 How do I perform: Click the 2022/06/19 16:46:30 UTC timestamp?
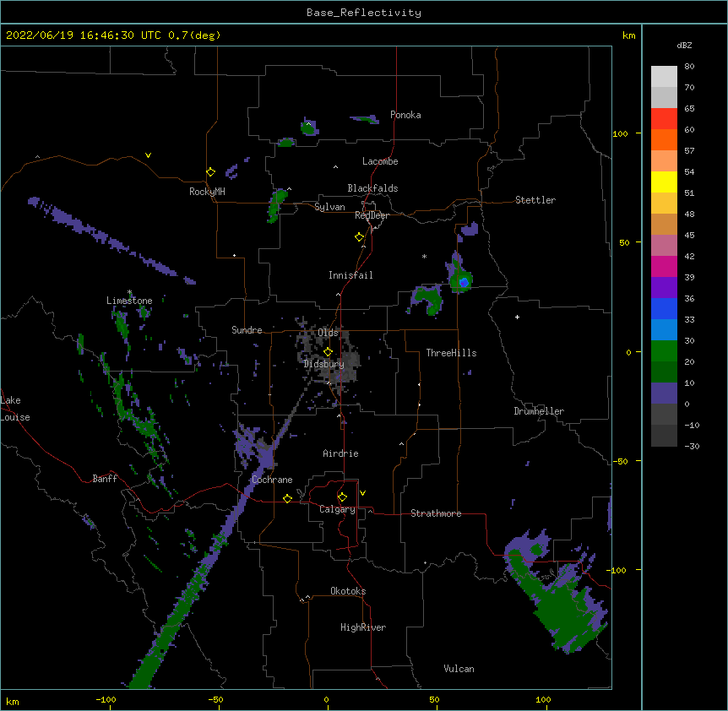pyautogui.click(x=83, y=35)
